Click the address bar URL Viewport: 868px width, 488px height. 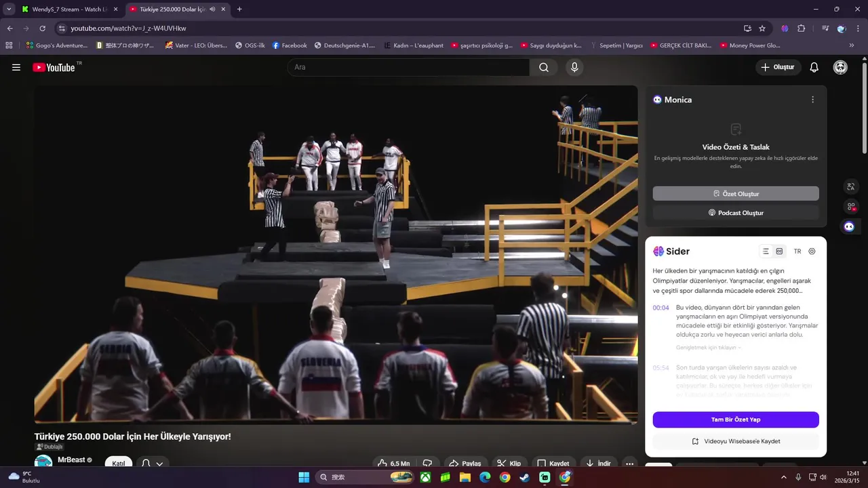tap(128, 28)
